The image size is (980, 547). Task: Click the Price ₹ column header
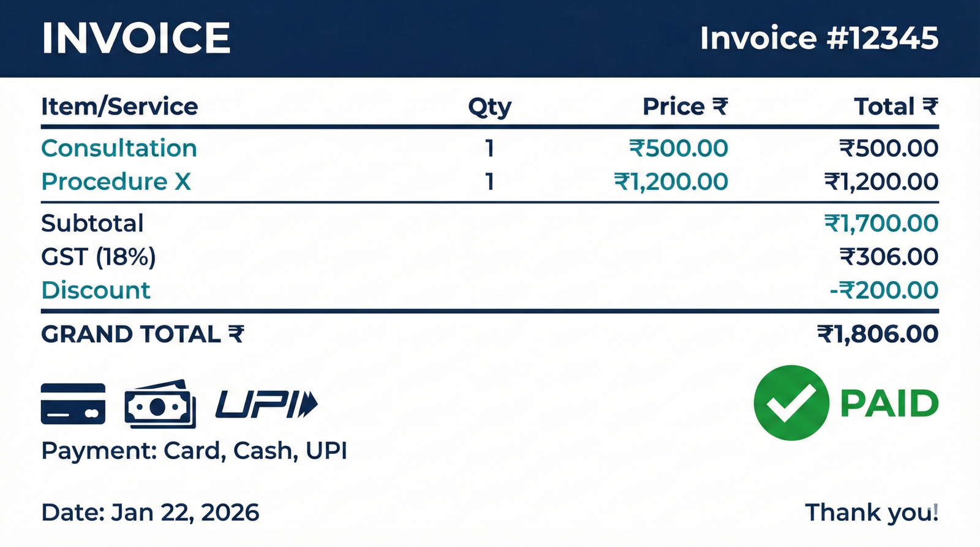(685, 107)
